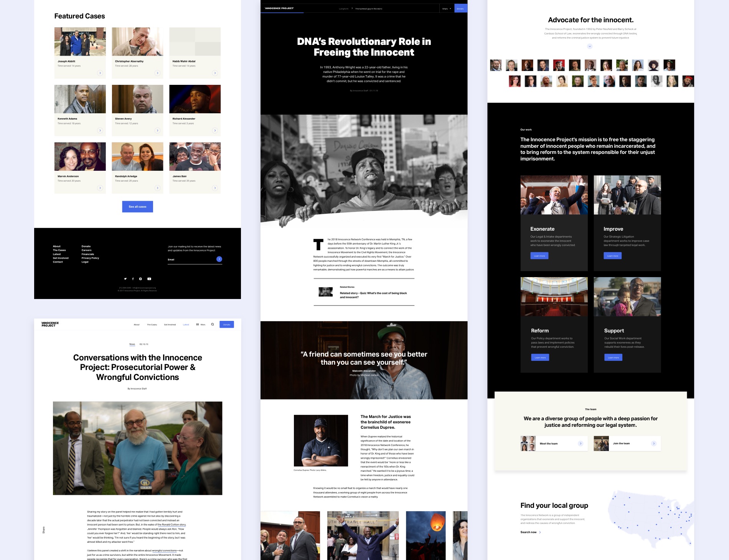Click the See all cases button

(137, 206)
